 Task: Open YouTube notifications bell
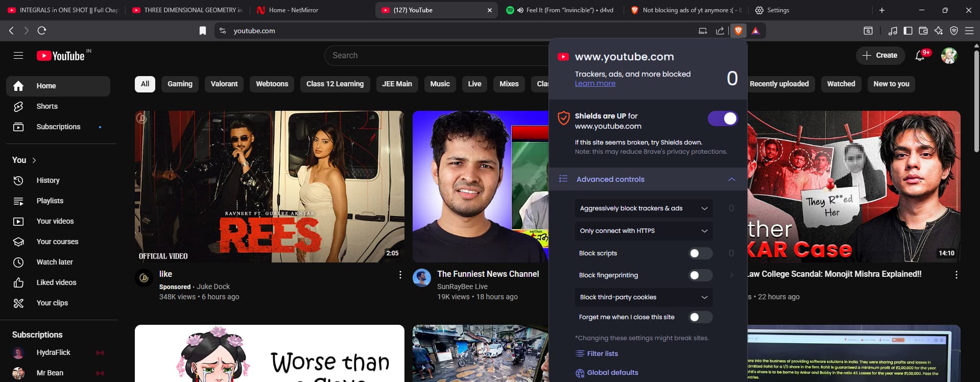point(920,55)
